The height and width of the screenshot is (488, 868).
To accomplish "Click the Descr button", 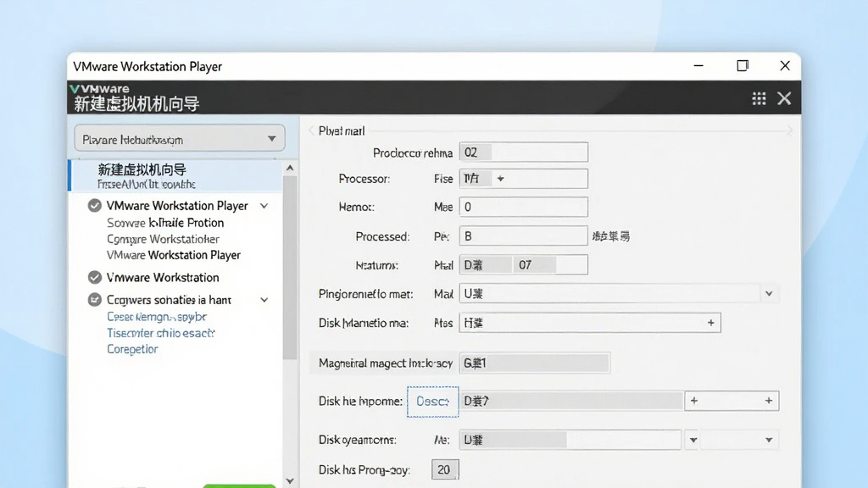I will tap(433, 401).
